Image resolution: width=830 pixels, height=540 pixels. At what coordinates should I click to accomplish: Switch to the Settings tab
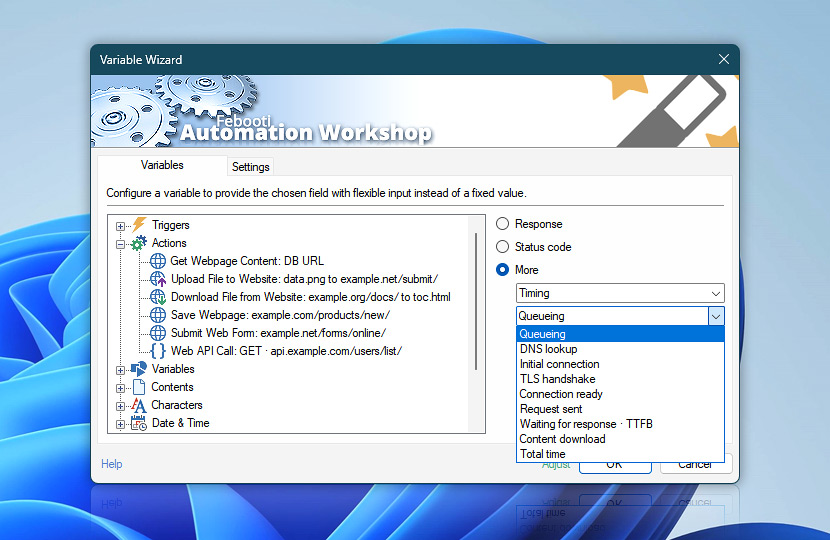coord(250,167)
